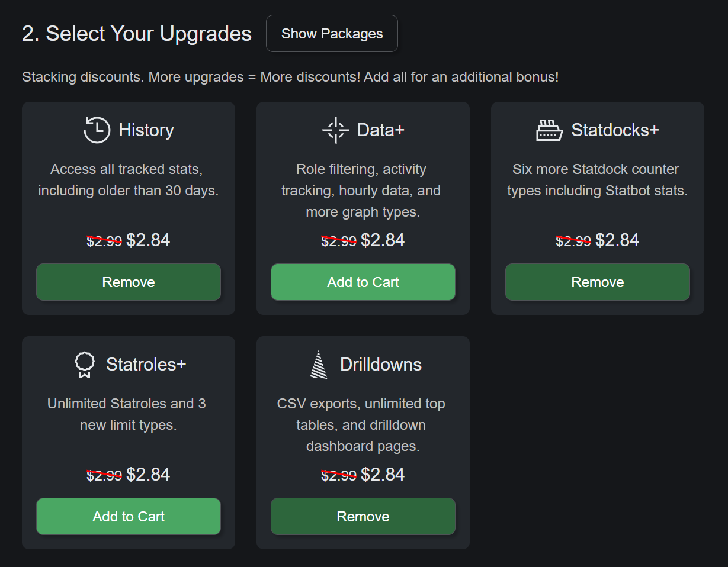Click the History card's $2.84 price
This screenshot has height=567, width=728.
[148, 240]
